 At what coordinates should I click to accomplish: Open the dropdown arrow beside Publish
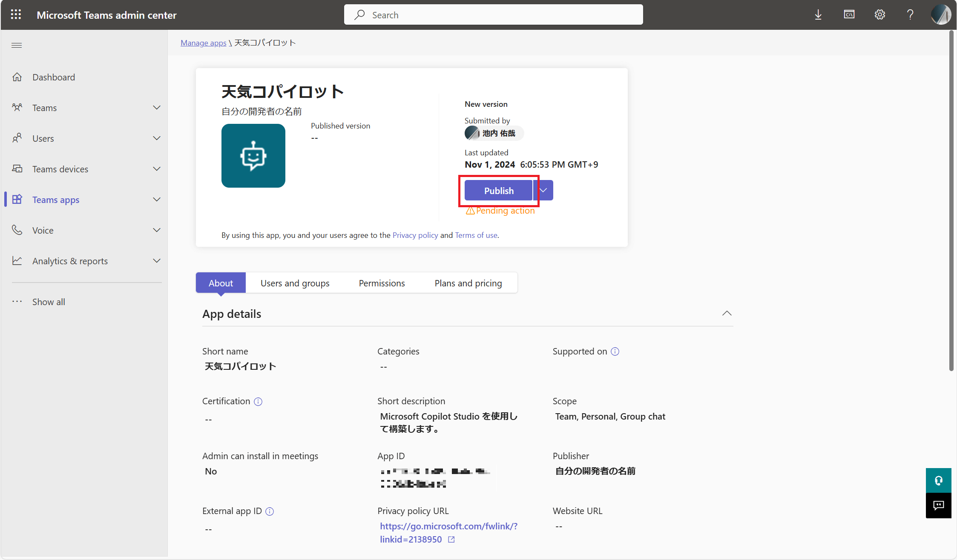(x=543, y=190)
